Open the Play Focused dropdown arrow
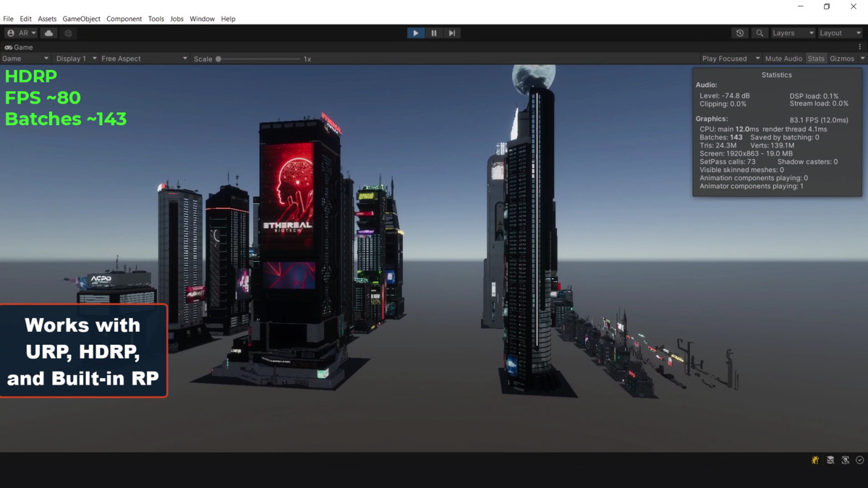 point(757,58)
